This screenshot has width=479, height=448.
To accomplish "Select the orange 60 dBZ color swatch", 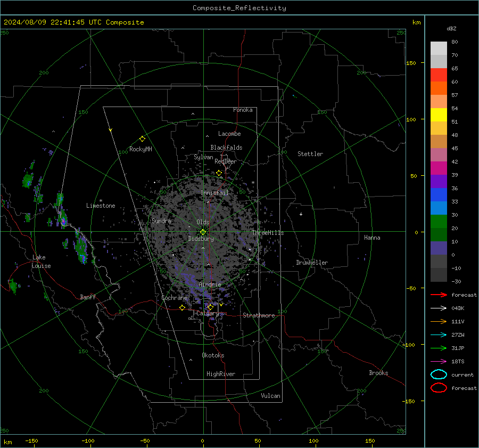I will (439, 88).
